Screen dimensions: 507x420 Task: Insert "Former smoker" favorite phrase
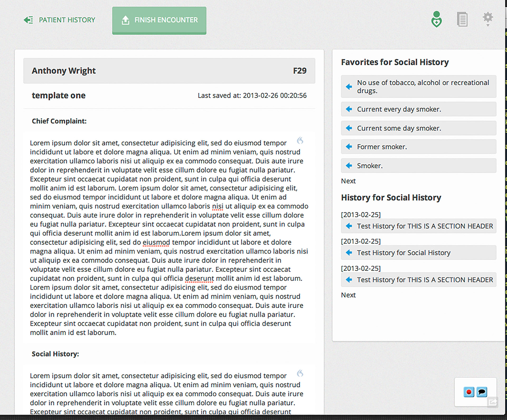coord(349,147)
